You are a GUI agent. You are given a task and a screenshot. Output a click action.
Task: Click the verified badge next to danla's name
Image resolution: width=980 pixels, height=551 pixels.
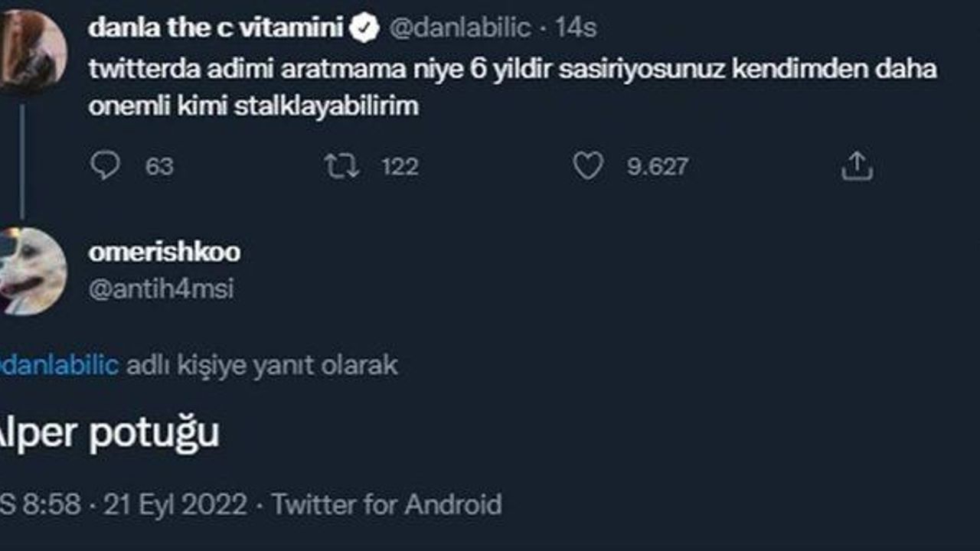tap(365, 28)
